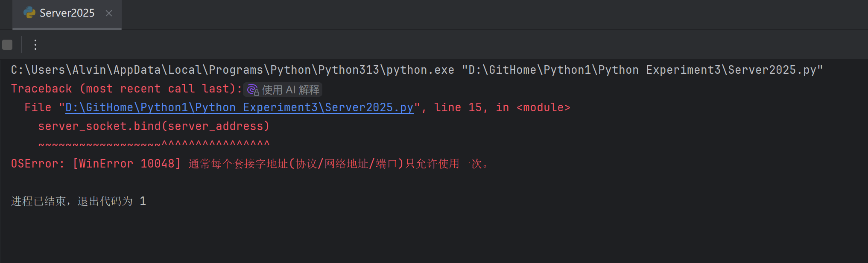Click the server_socket.bind(server_address) code line
Viewport: 868px width, 263px height.
coord(154,126)
